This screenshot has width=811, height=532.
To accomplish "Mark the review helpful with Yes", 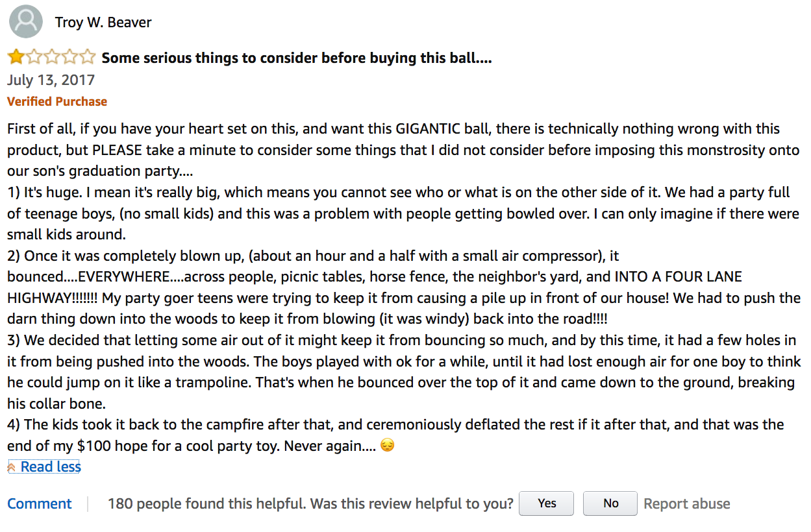I will tap(547, 503).
